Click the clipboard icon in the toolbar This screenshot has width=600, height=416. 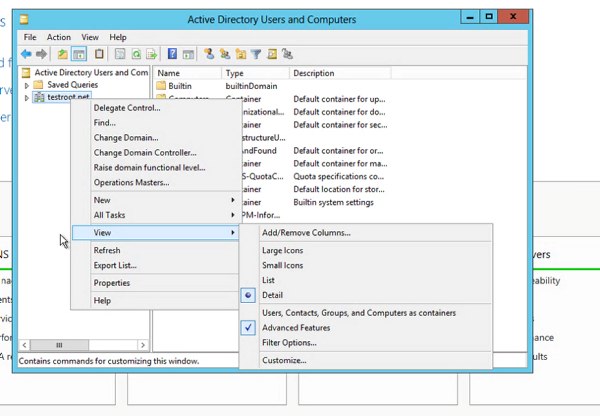[x=99, y=54]
